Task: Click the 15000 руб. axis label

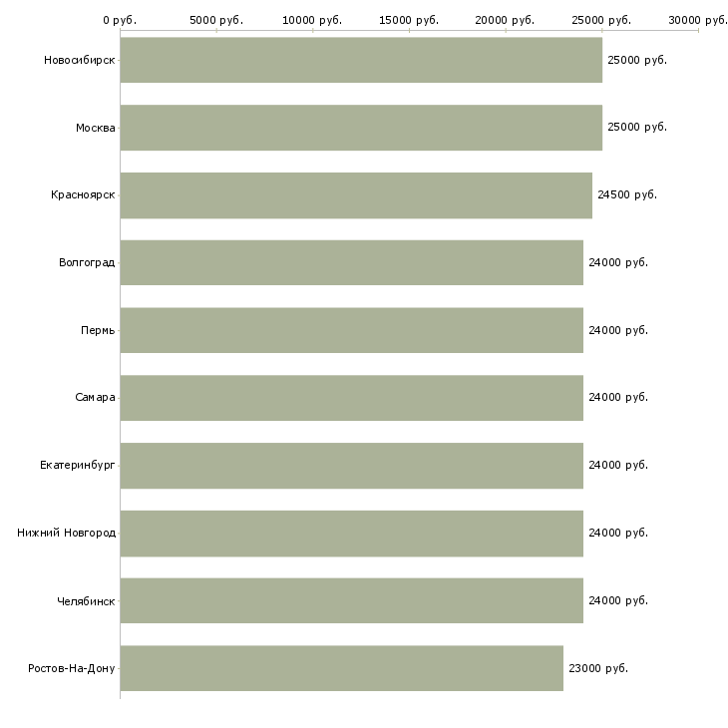Action: click(x=409, y=20)
